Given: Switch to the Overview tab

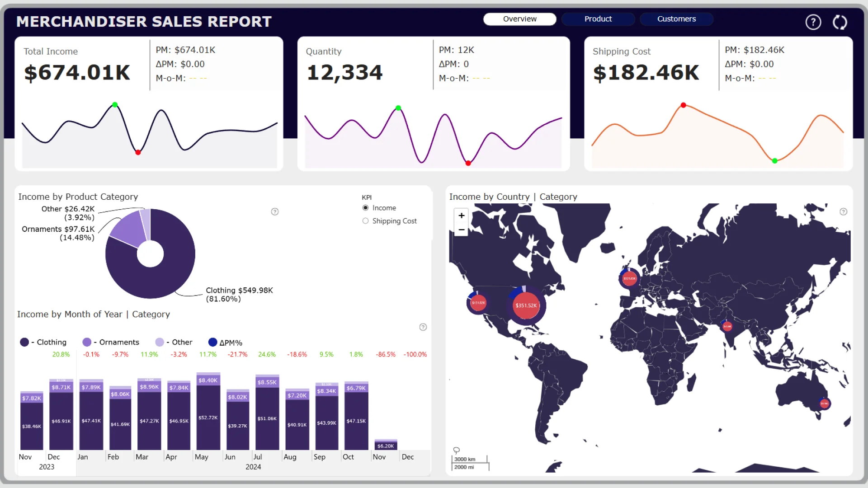Looking at the screenshot, I should click(519, 19).
